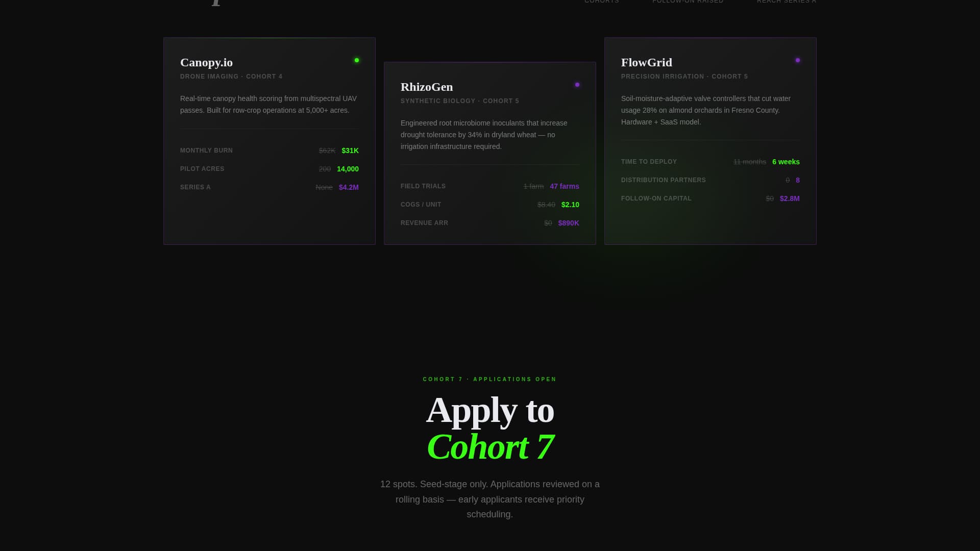Click the FOLLOW-ON CAPITAL label
The image size is (980, 551).
click(x=656, y=198)
